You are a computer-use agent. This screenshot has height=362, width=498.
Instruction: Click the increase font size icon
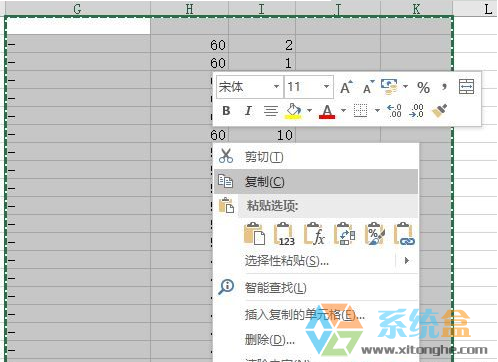[346, 87]
